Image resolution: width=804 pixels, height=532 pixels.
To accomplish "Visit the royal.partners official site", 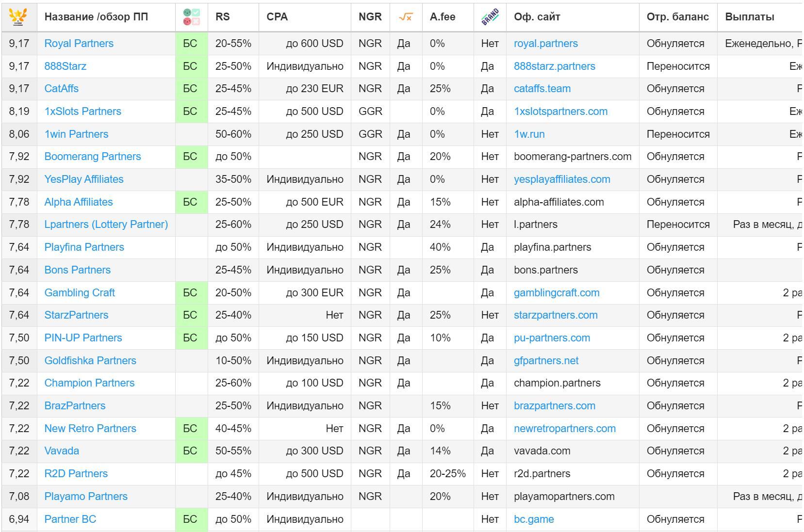I will pyautogui.click(x=546, y=43).
